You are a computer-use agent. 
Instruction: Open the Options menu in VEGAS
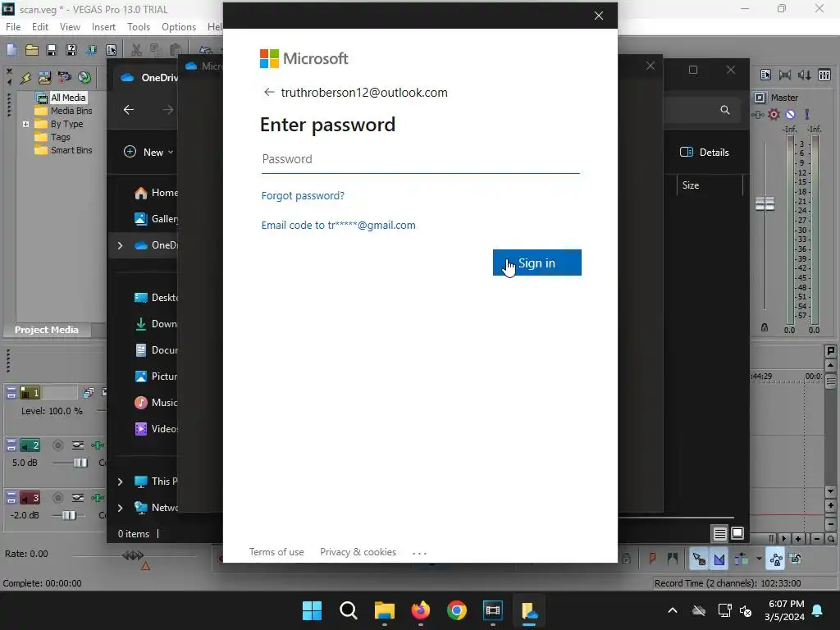(x=179, y=27)
